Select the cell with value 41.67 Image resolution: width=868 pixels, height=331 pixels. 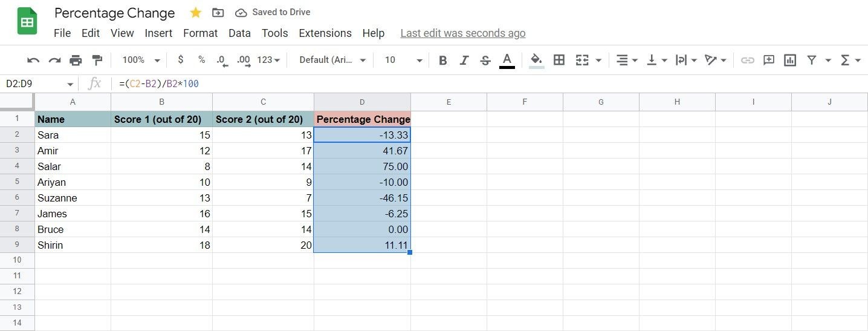362,151
